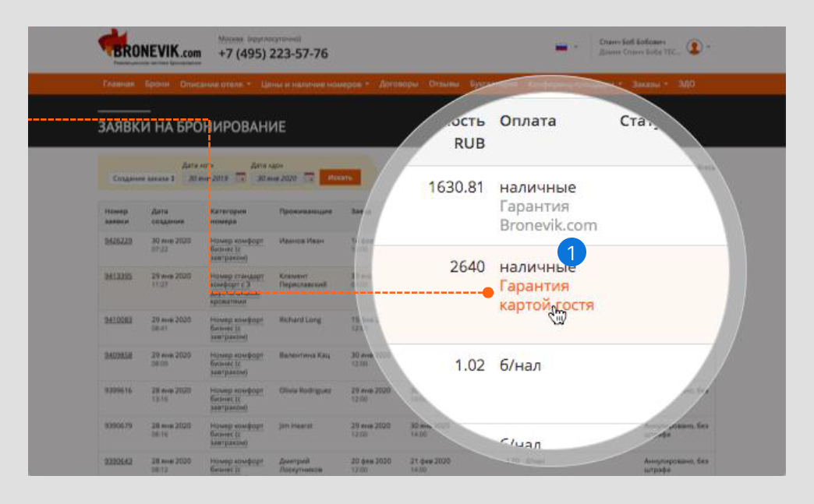Click the orange Гарантия картой гостя link
The height and width of the screenshot is (504, 814).
click(546, 295)
